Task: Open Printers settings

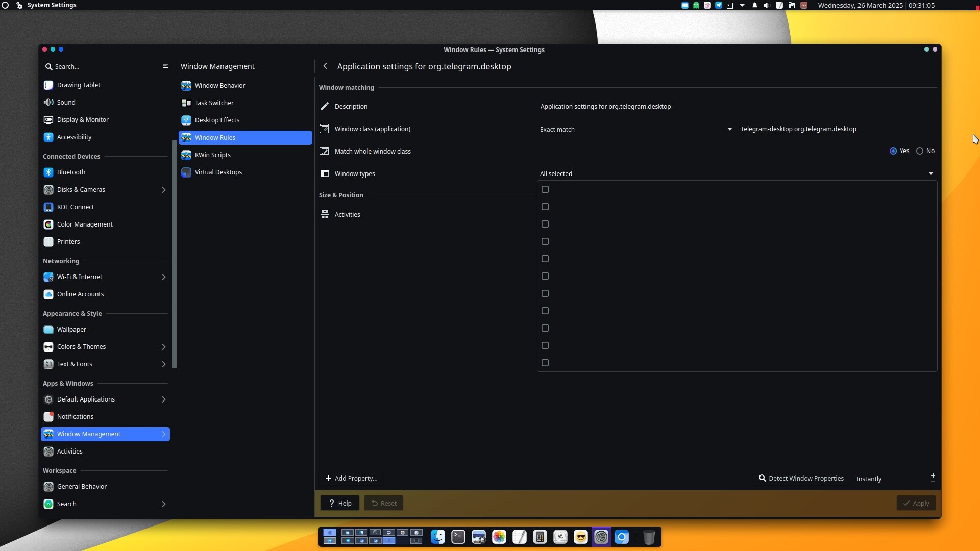Action: (105, 241)
